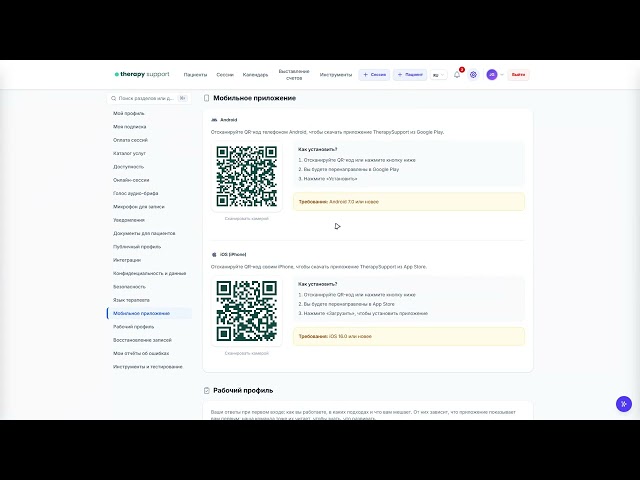This screenshot has height=480, width=640.
Task: Expand the account menu chevron next to avatar
Action: 502,75
